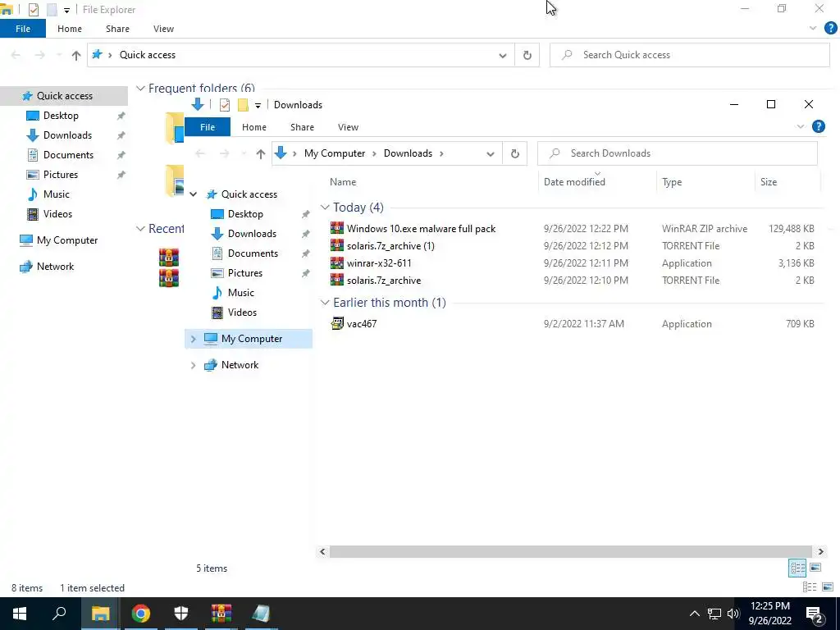The width and height of the screenshot is (840, 630).
Task: Click the network icon in system tray
Action: pyautogui.click(x=714, y=614)
